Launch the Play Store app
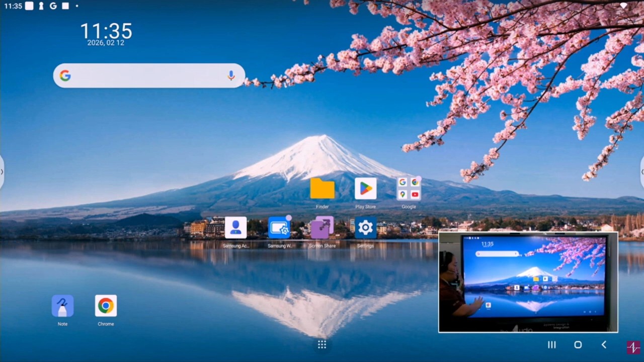644x362 pixels. (365, 189)
